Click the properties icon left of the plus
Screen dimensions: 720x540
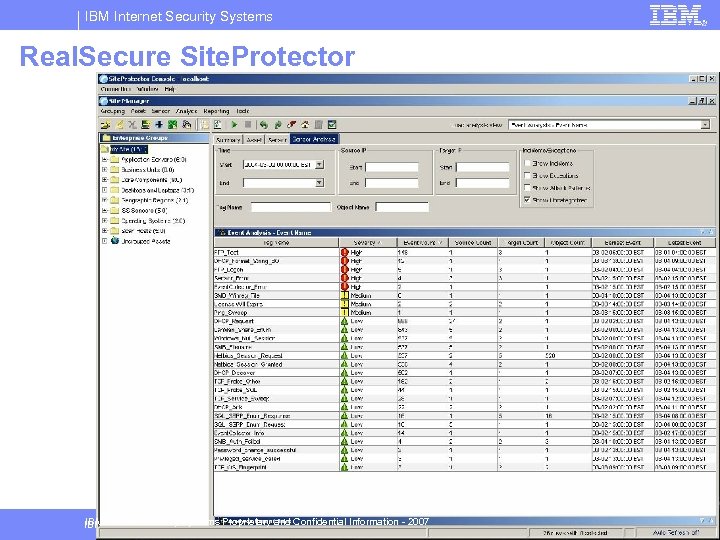[146, 124]
